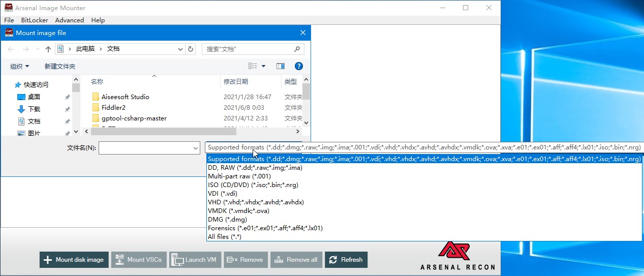Click the horizontal scrollbar in file list
This screenshot has height=276, width=644.
pyautogui.click(x=193, y=131)
